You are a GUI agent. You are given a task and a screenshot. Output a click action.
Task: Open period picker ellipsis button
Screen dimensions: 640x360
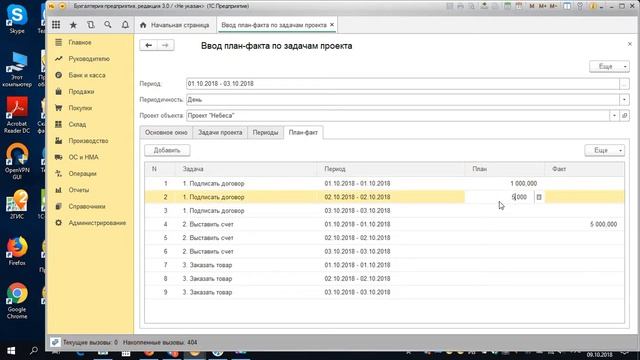(x=624, y=84)
